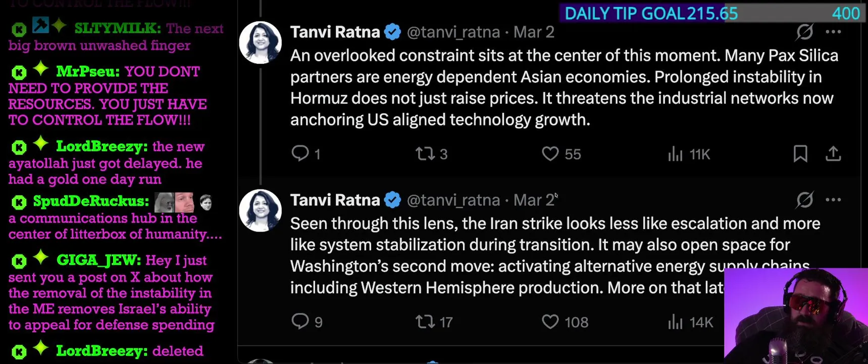Repost the tweet with 17 reposts
Viewport: 868px width, 364px height.
tap(425, 322)
